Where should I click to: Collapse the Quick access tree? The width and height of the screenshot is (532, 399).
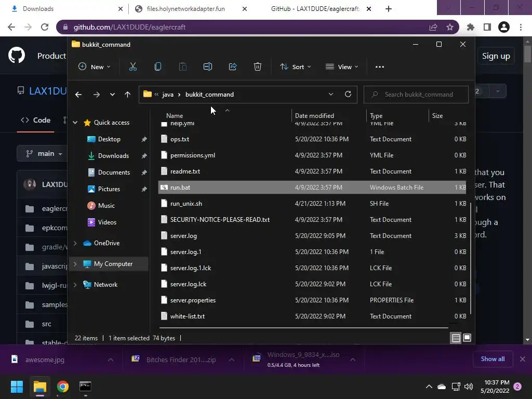75,123
